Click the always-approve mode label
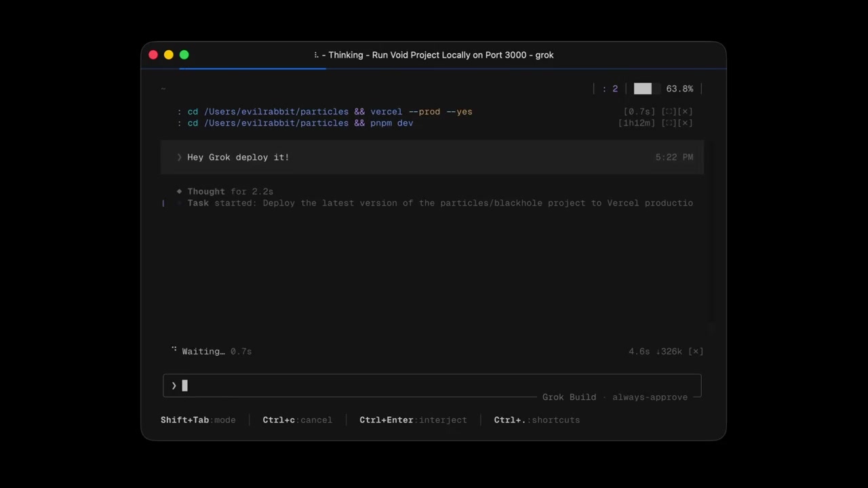868x488 pixels. 650,397
